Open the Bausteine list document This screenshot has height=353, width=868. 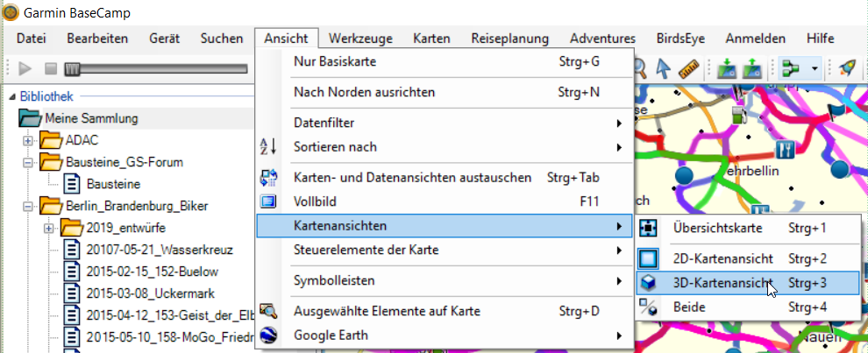pyautogui.click(x=113, y=184)
